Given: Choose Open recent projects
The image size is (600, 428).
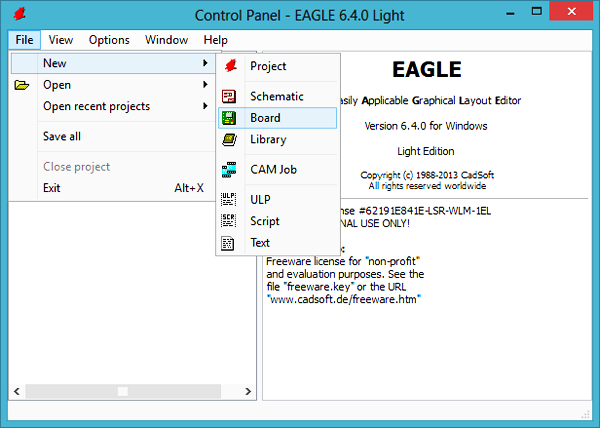Looking at the screenshot, I should [x=113, y=106].
